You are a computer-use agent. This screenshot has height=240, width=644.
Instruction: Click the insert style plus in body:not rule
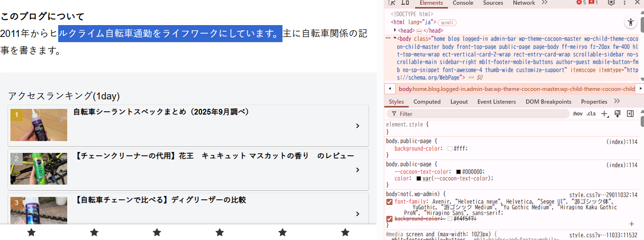(631, 224)
